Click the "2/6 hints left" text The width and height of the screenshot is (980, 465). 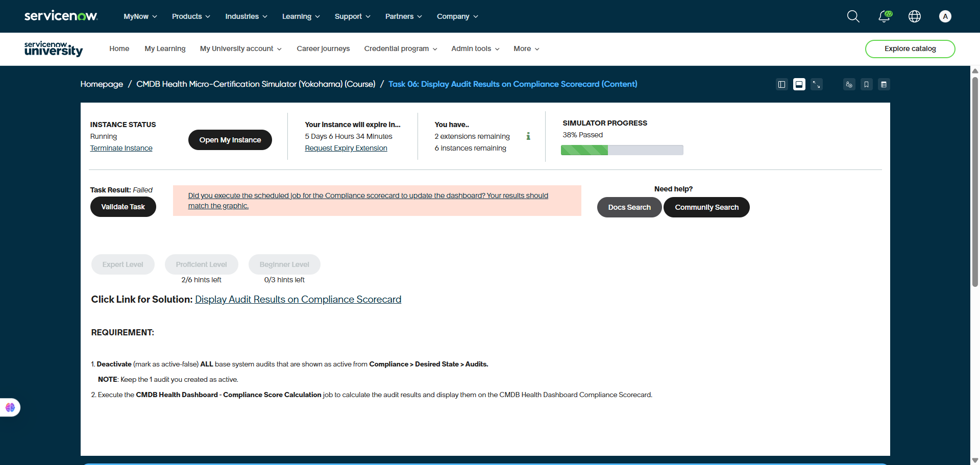[202, 280]
